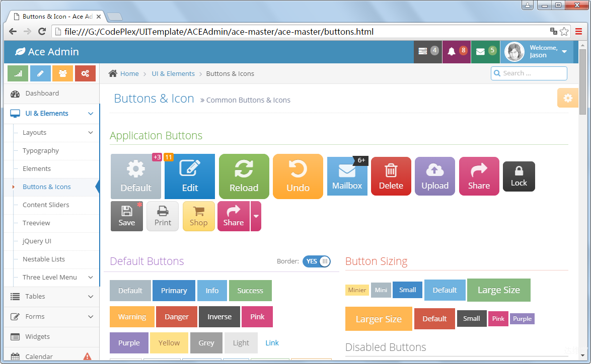This screenshot has width=591, height=364.
Task: Expand the Three Level Menu item
Action: (52, 278)
